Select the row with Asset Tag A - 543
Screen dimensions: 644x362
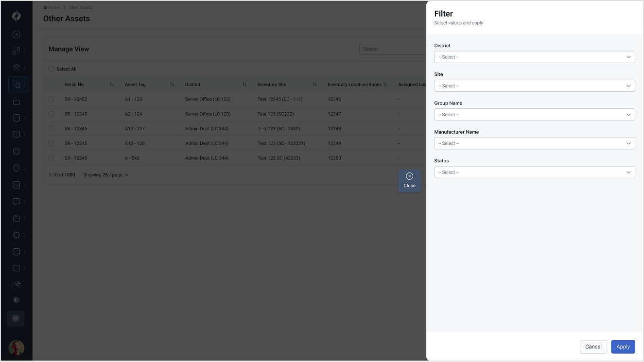(52, 158)
